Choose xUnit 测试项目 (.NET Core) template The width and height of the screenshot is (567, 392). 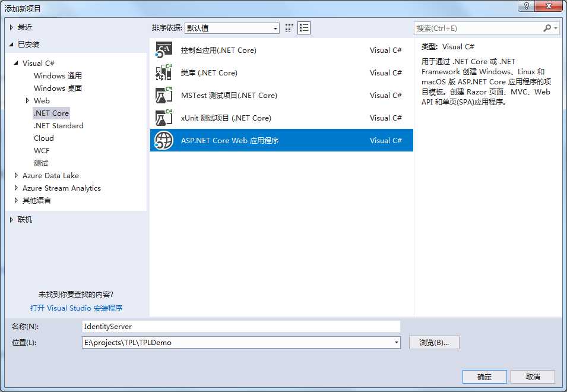(x=281, y=118)
